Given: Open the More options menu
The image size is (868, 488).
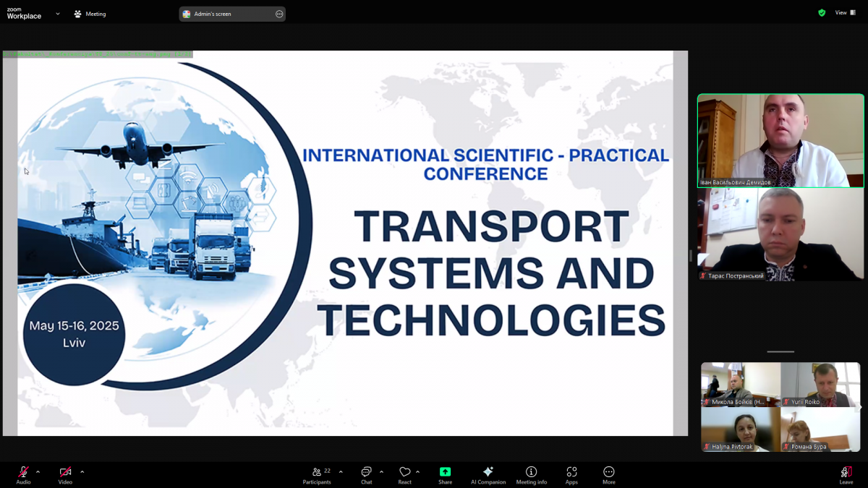Looking at the screenshot, I should pyautogui.click(x=609, y=474).
